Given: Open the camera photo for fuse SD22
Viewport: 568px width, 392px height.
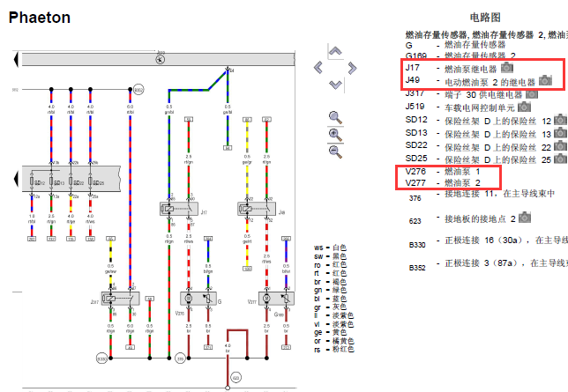Looking at the screenshot, I should [560, 146].
